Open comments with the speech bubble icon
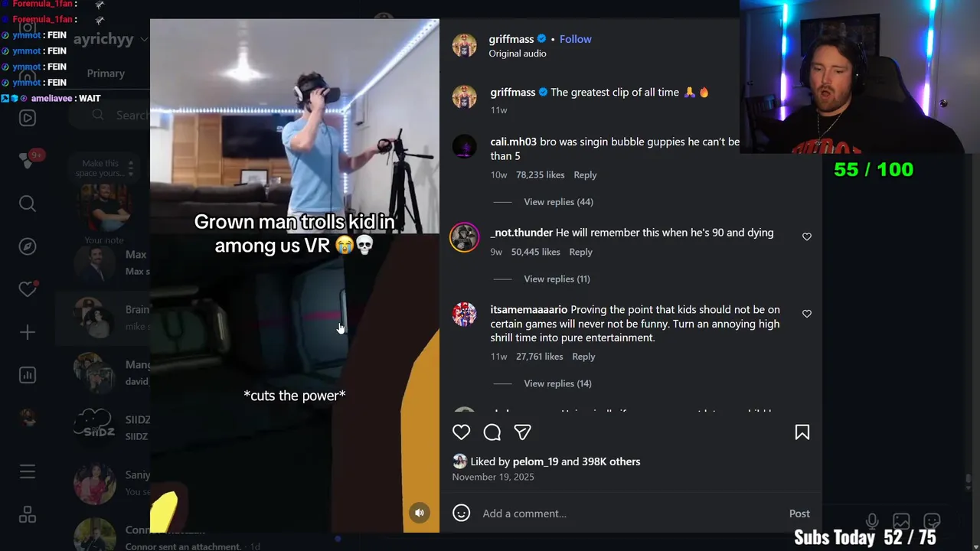 point(492,432)
